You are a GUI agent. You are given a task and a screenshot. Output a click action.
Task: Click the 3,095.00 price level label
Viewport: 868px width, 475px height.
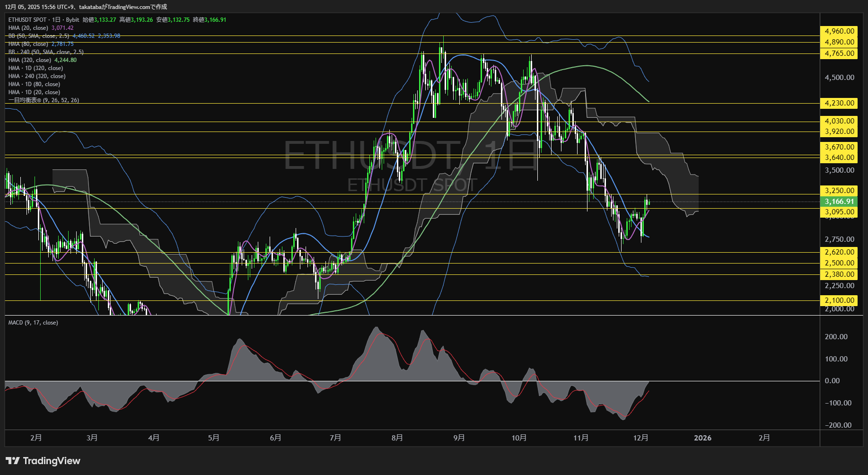pyautogui.click(x=839, y=212)
